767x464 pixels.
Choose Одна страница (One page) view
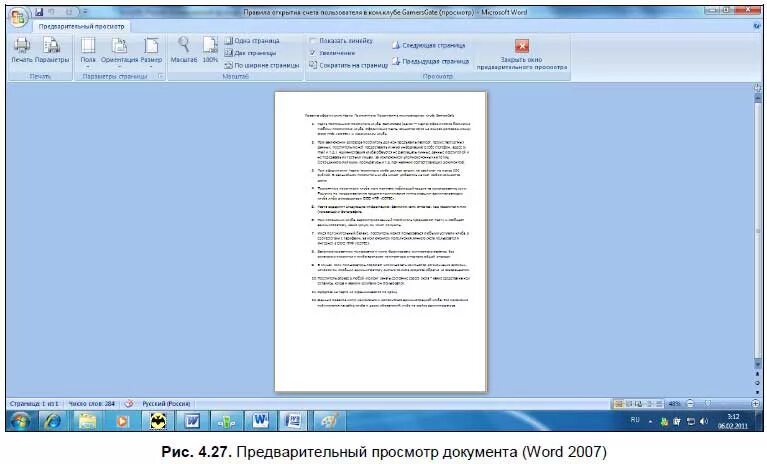pyautogui.click(x=252, y=41)
